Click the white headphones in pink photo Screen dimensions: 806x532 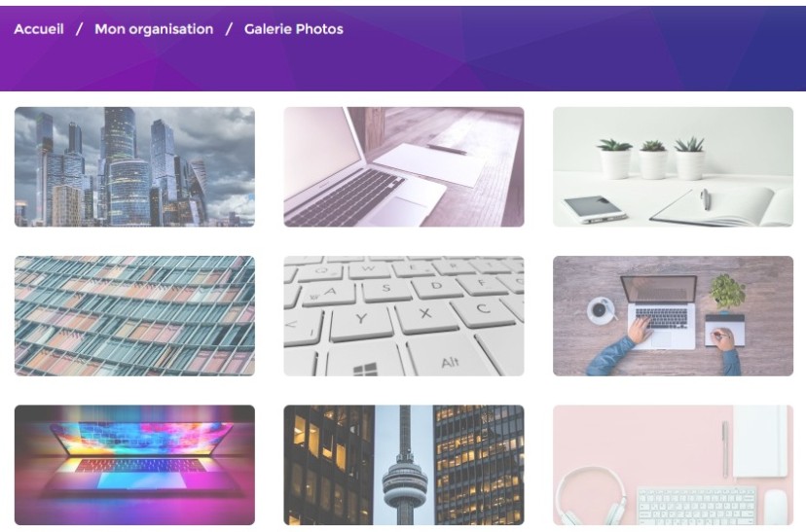click(591, 496)
